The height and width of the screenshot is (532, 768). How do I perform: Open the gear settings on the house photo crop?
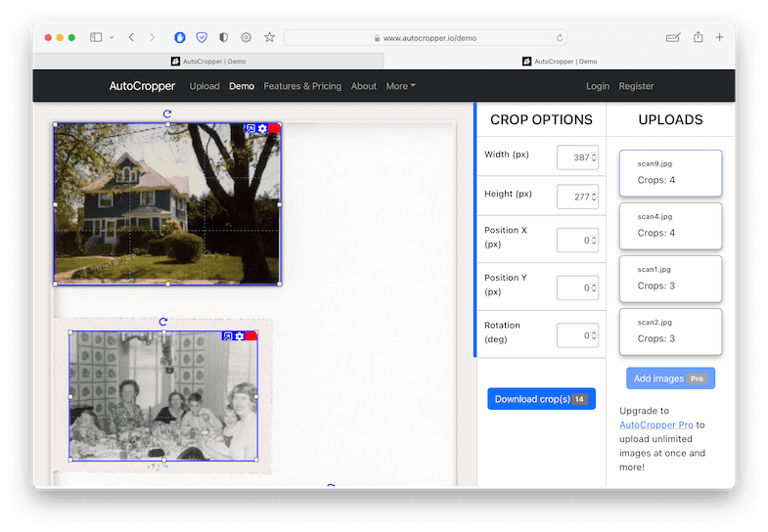pos(262,128)
